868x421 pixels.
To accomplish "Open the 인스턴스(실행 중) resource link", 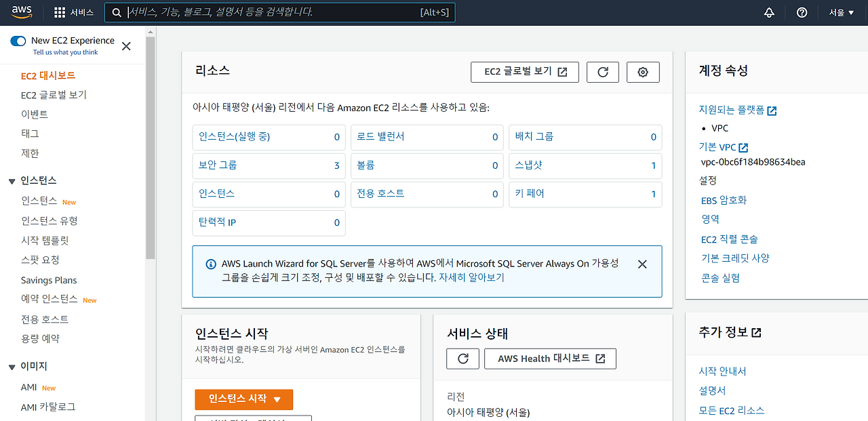I will coord(234,137).
